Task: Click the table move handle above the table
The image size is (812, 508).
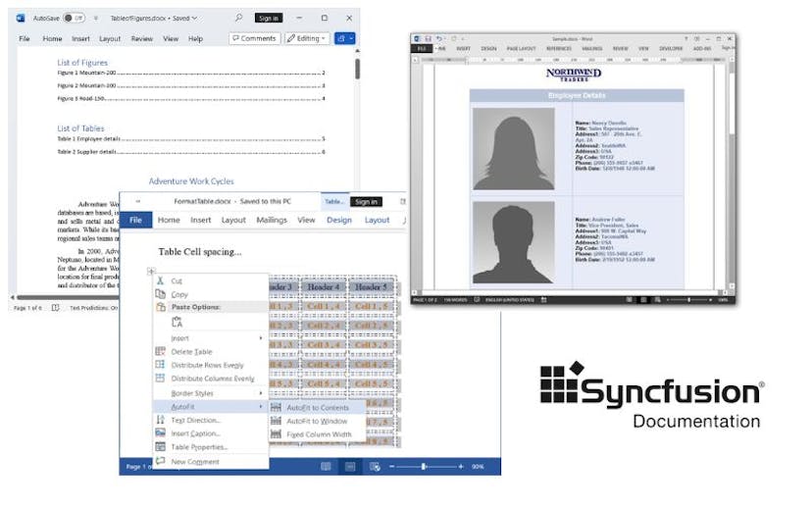Action: [150, 272]
